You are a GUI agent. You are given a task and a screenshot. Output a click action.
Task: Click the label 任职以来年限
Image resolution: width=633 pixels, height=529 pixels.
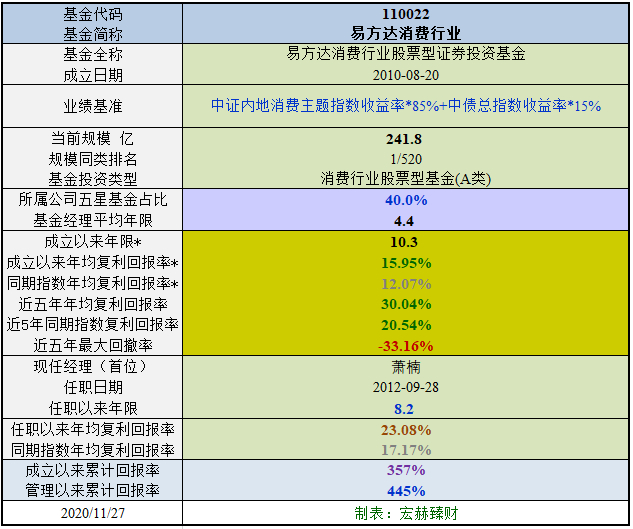[x=93, y=408]
